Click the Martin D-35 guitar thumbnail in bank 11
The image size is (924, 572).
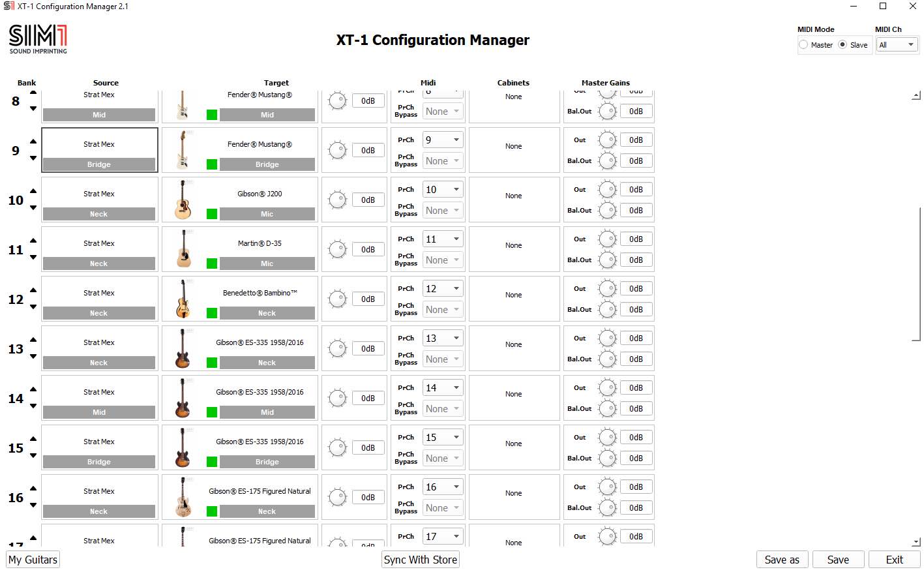click(x=183, y=249)
